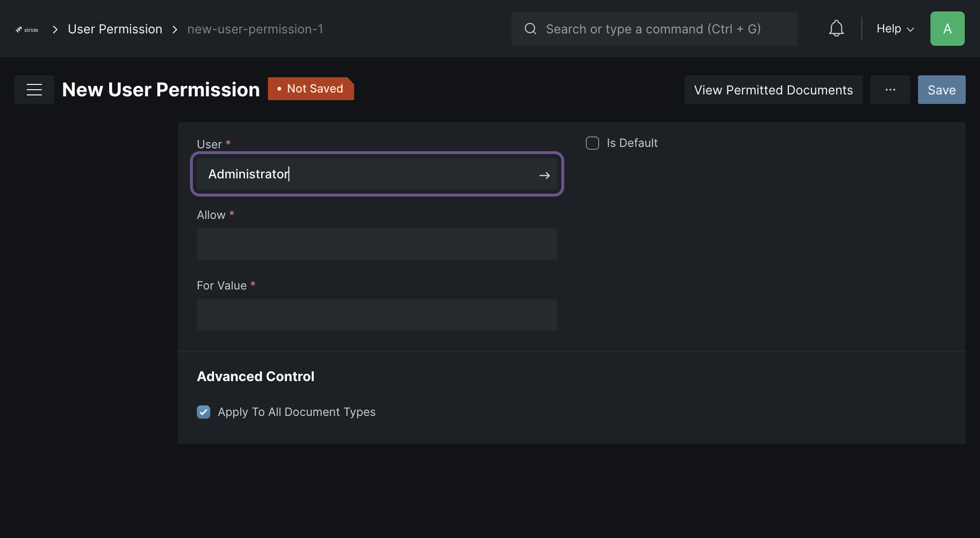Viewport: 980px width, 538px height.
Task: Select new-user-permission-1 breadcrumb
Action: pos(255,29)
